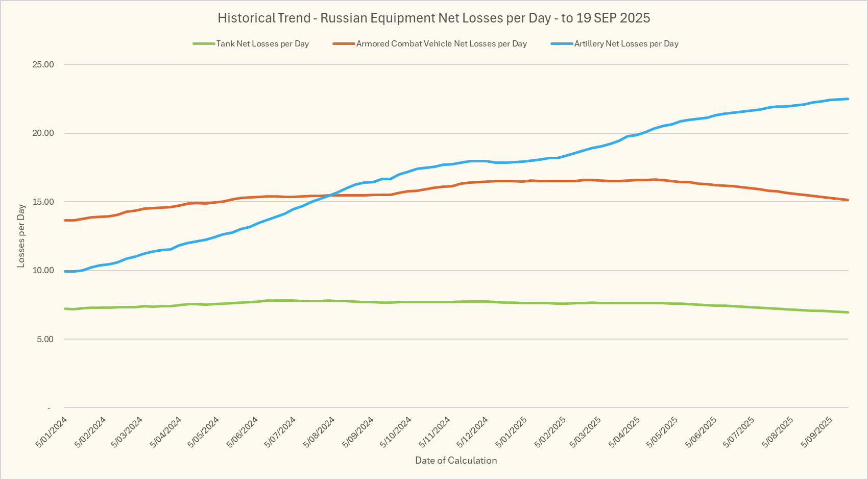Click the chart title text
868x480 pixels.
point(433,18)
